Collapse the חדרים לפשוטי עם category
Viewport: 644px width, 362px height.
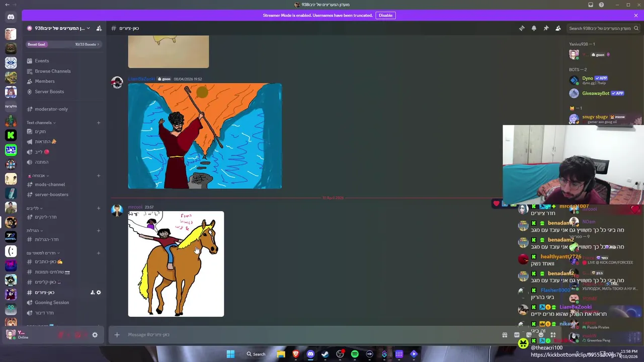coord(43,253)
